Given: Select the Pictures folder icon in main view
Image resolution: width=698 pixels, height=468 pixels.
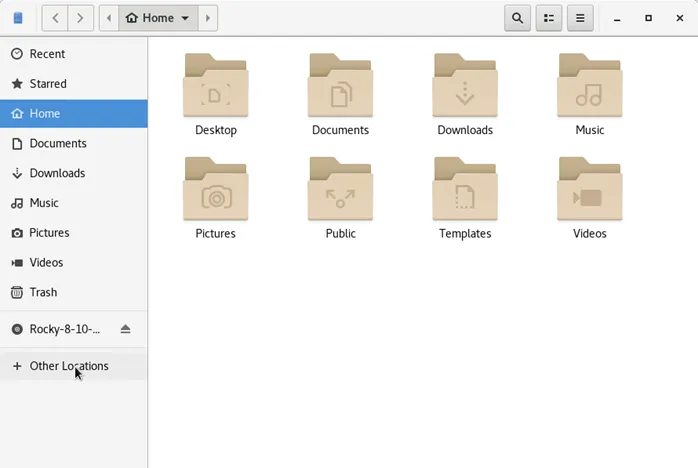Looking at the screenshot, I should (216, 189).
